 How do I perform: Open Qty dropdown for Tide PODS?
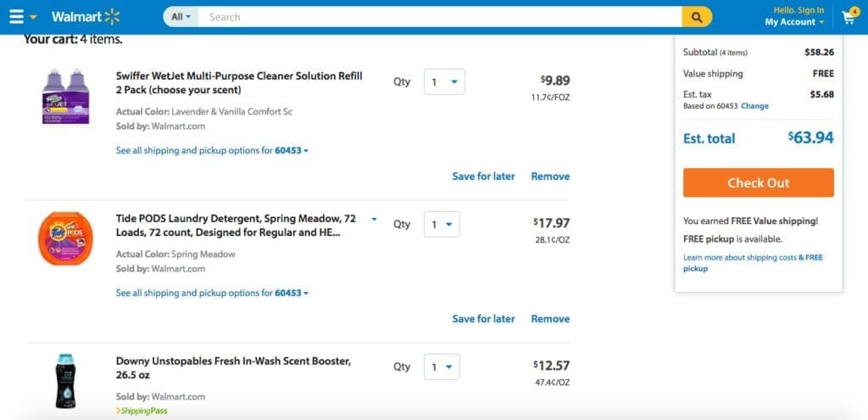pos(442,225)
